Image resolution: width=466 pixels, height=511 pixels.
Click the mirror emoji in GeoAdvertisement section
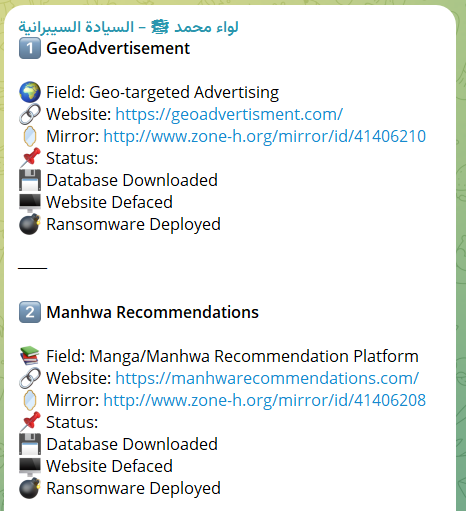[30, 136]
